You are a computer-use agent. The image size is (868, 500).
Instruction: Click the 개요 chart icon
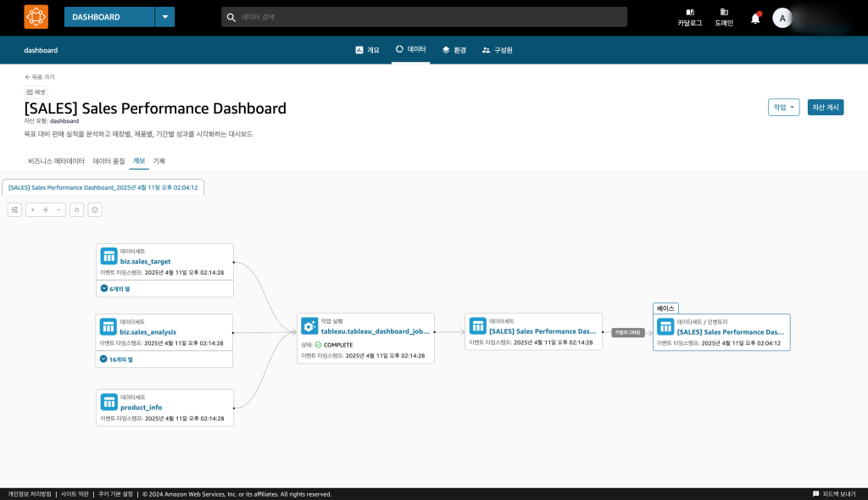[359, 50]
